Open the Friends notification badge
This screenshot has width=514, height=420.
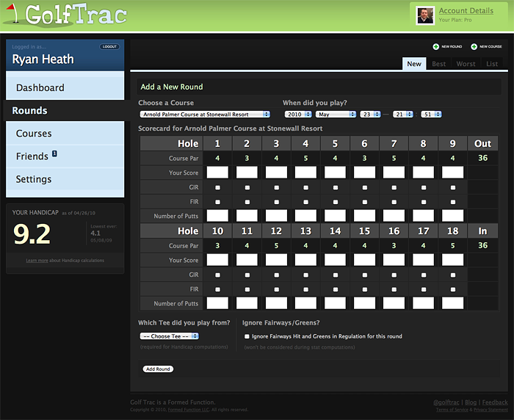(54, 153)
